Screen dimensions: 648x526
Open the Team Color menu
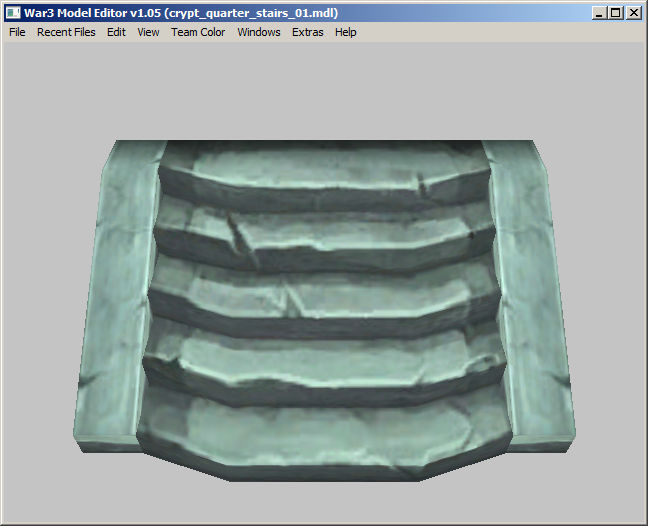(198, 32)
